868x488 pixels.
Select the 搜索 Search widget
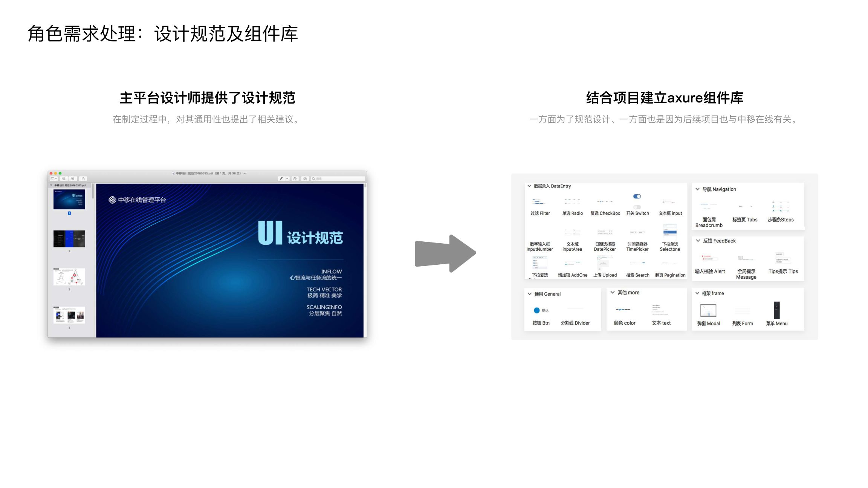tap(637, 270)
